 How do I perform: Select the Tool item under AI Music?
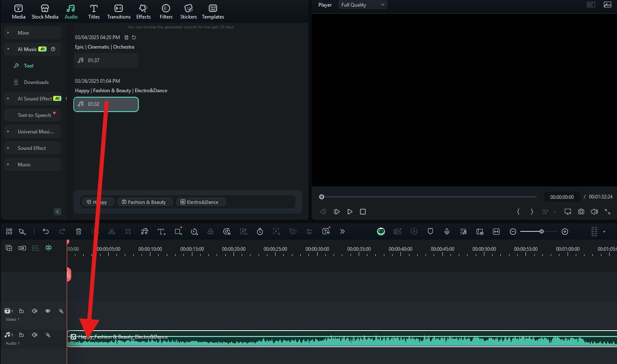(28, 66)
